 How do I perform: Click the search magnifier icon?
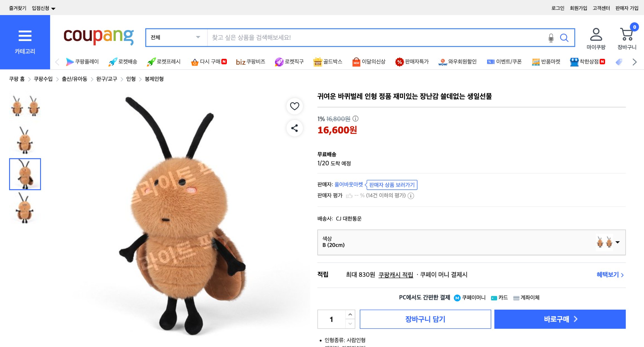pos(564,37)
